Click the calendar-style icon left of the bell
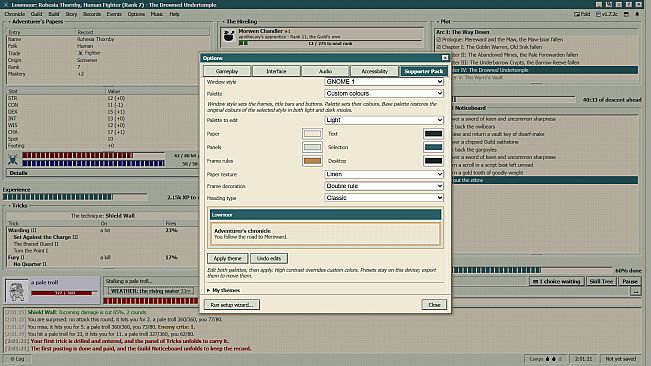This screenshot has height=366, width=651. [x=626, y=14]
